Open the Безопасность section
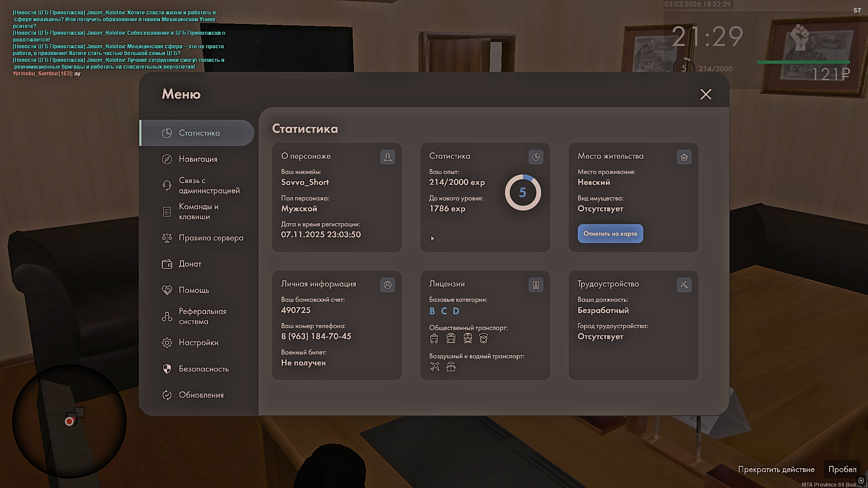 pyautogui.click(x=203, y=369)
